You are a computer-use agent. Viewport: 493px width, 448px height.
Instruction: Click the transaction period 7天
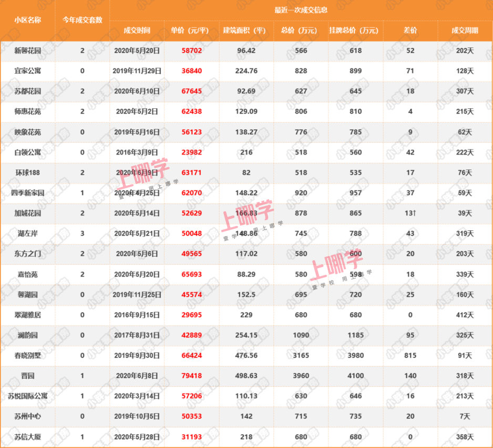pos(465,416)
